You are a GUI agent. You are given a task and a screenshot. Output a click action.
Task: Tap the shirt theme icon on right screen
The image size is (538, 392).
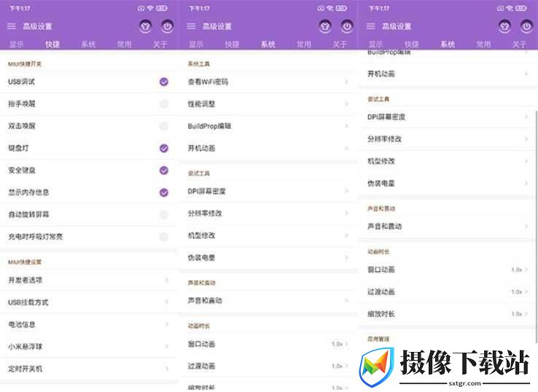pyautogui.click(x=504, y=26)
